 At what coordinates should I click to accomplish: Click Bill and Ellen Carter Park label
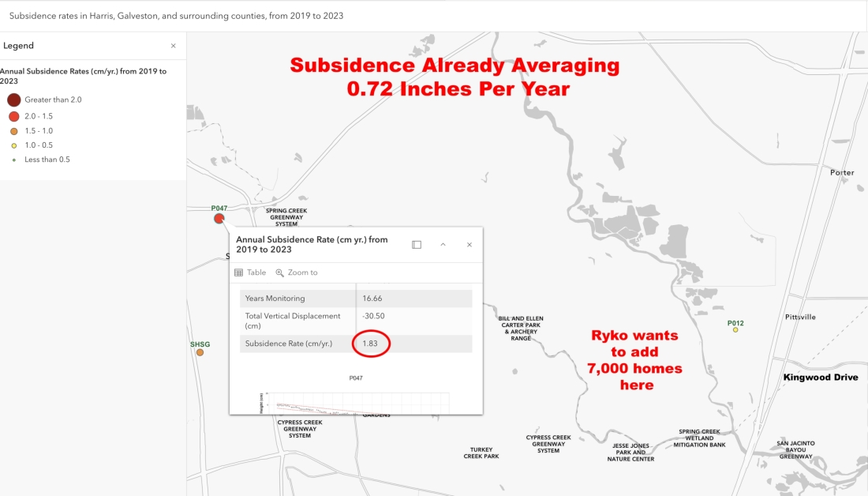pyautogui.click(x=521, y=328)
